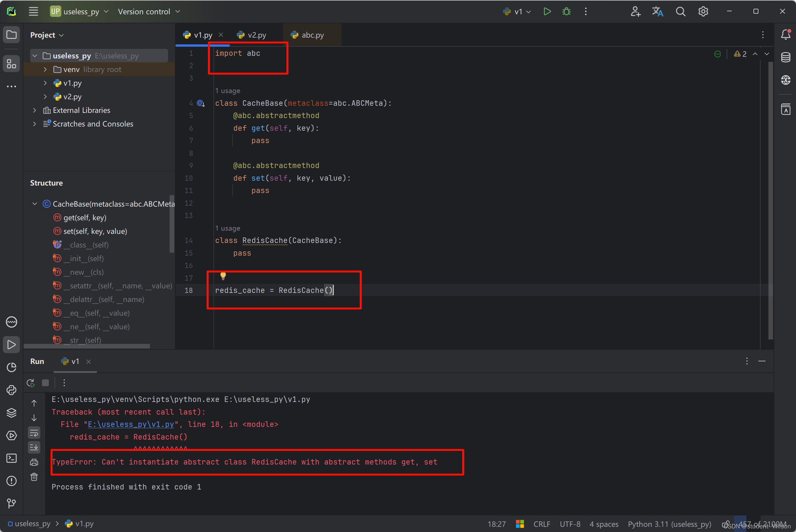
Task: Collapse CacheBase node in Structure
Action: click(x=35, y=204)
